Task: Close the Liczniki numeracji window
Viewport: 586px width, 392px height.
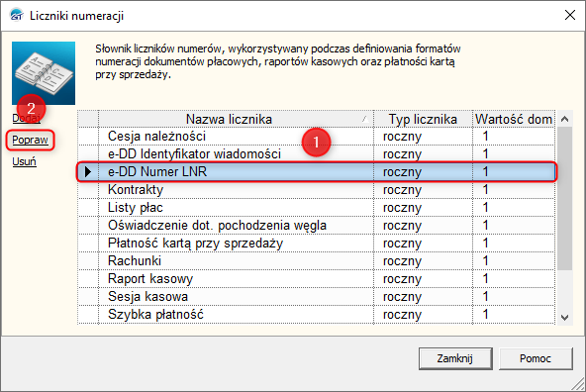Action: click(570, 15)
